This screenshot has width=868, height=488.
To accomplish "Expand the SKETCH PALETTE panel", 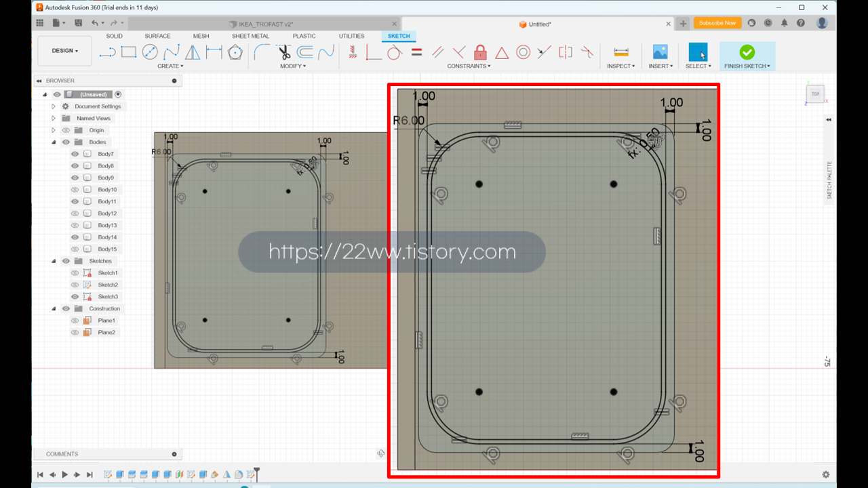I will coord(828,120).
